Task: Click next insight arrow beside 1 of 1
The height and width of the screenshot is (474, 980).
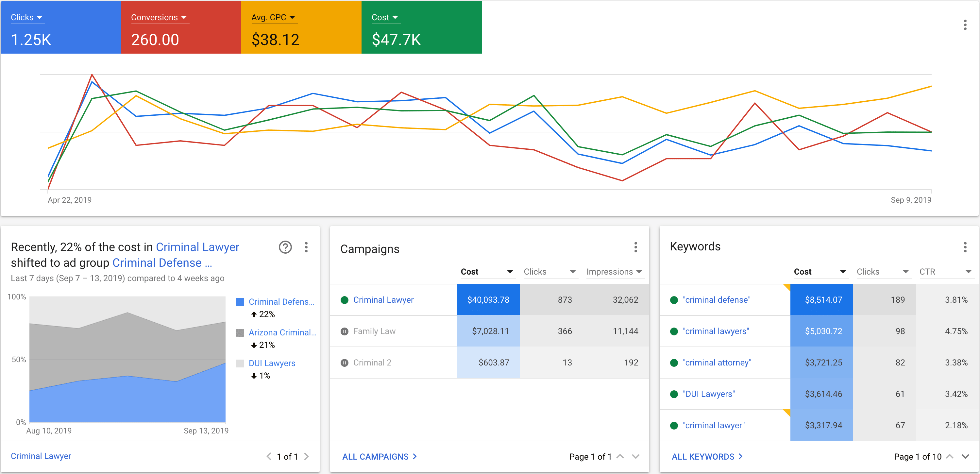Action: [x=307, y=456]
